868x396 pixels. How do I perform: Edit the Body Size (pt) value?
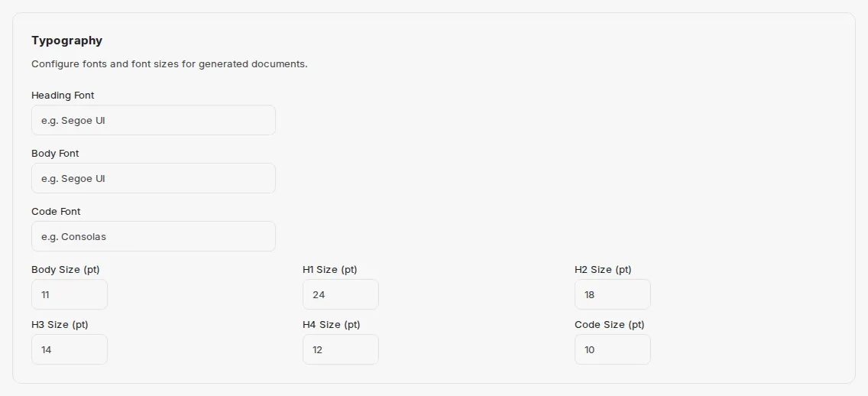pos(70,294)
